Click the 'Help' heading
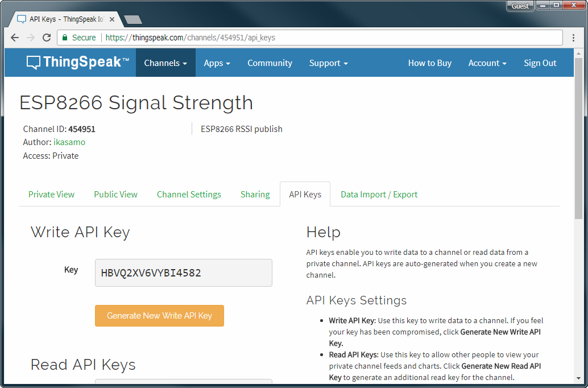The width and height of the screenshot is (588, 388). 323,232
